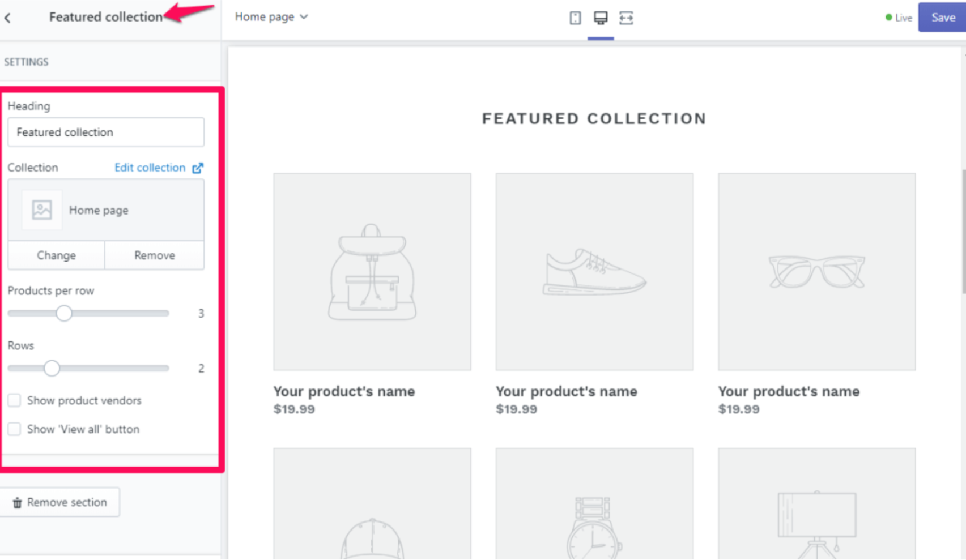
Task: Click product name under the glasses
Action: [789, 391]
